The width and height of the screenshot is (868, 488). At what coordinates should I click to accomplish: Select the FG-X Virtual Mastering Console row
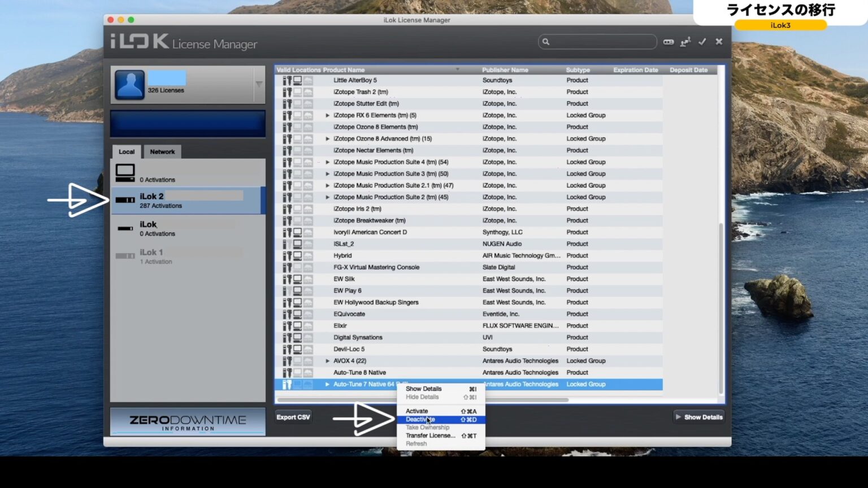(468, 267)
